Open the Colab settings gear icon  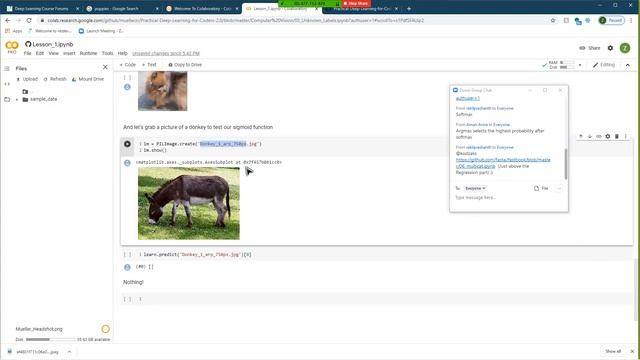click(610, 48)
